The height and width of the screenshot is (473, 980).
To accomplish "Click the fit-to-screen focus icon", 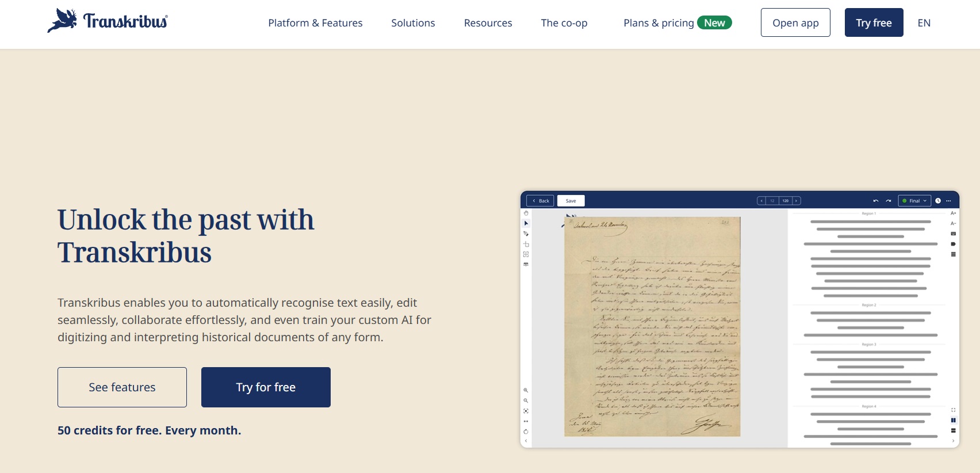I will pyautogui.click(x=526, y=411).
